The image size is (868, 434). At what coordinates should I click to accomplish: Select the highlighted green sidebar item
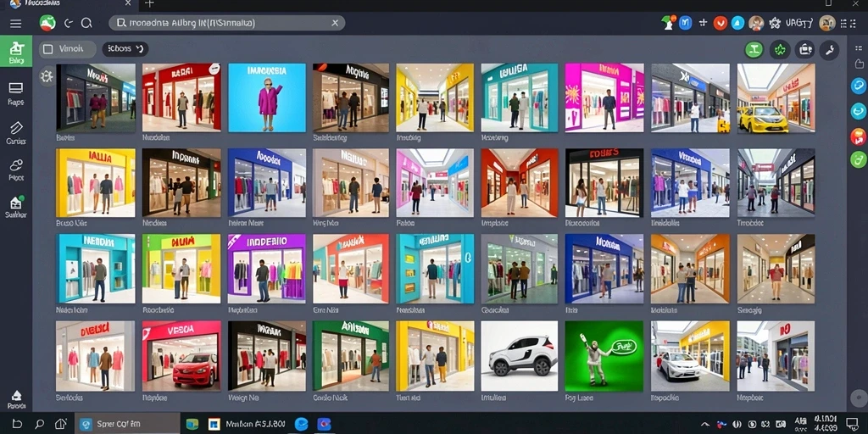16,52
